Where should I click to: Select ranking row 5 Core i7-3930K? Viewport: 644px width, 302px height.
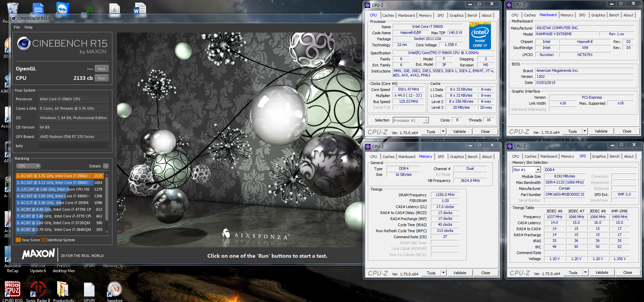pos(60,203)
